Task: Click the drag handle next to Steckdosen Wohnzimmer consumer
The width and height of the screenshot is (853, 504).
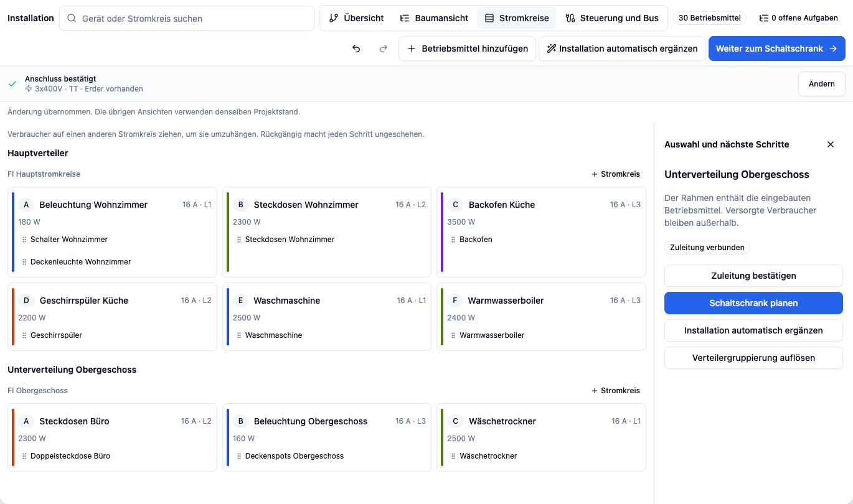Action: [239, 240]
